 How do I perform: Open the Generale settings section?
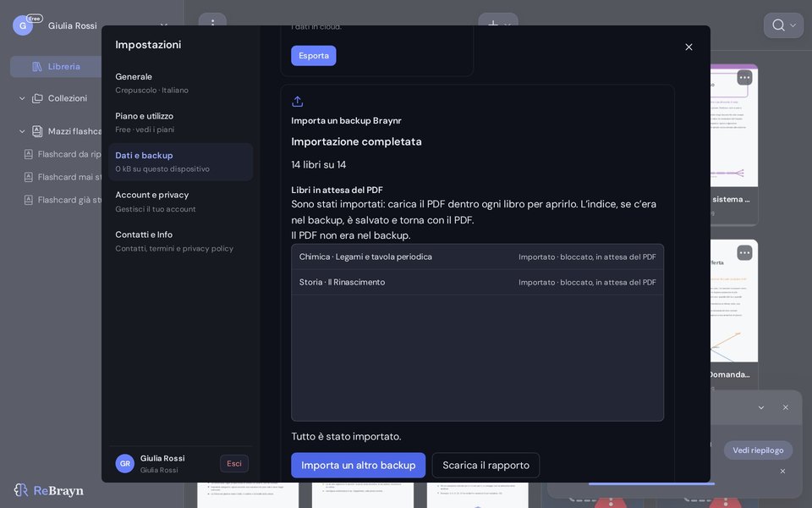pos(181,83)
